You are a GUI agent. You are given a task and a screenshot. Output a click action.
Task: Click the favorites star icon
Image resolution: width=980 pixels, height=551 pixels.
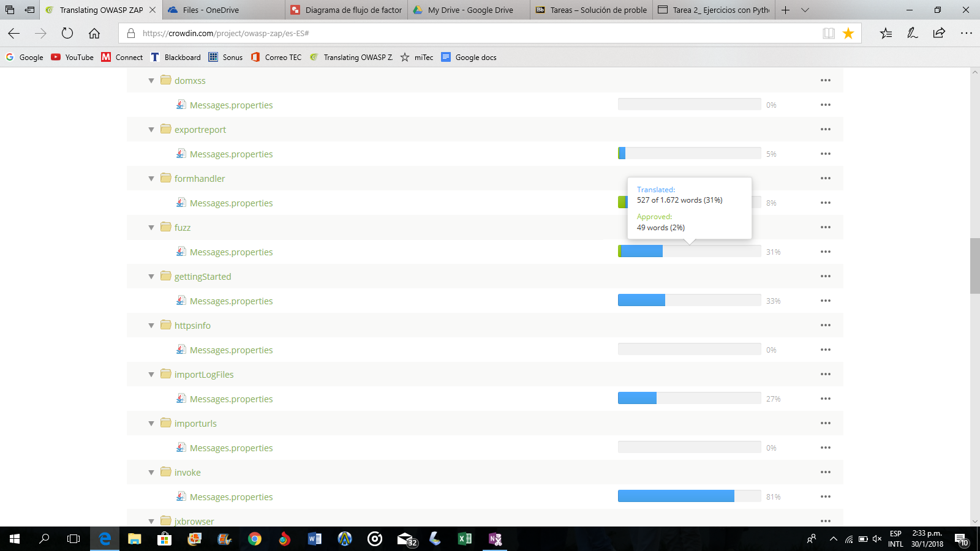tap(848, 33)
